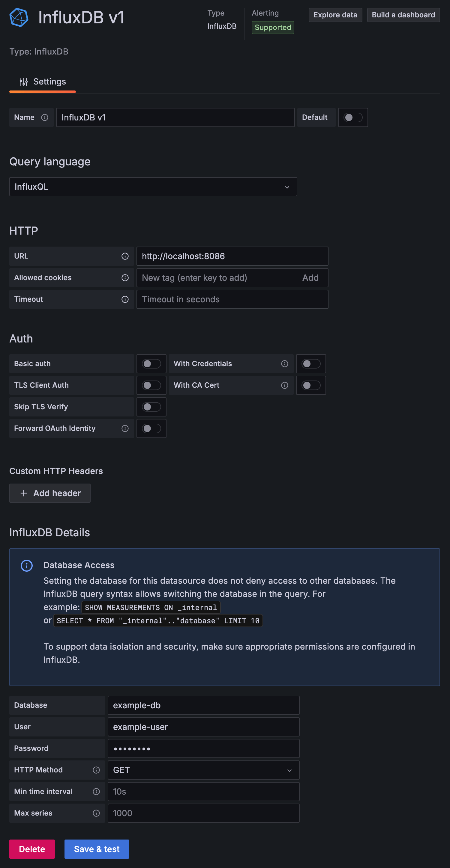Click the info icon beside Name
Viewport: 450px width, 868px height.
tap(44, 117)
